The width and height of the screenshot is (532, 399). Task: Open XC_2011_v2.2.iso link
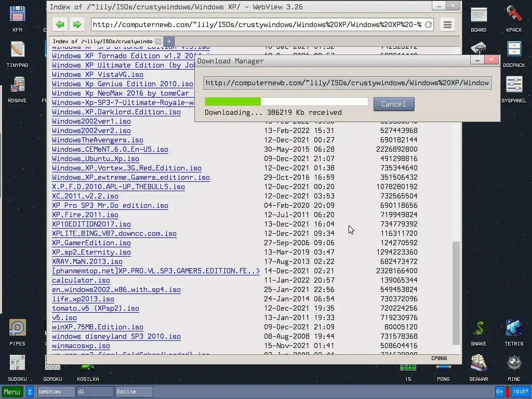pyautogui.click(x=85, y=196)
